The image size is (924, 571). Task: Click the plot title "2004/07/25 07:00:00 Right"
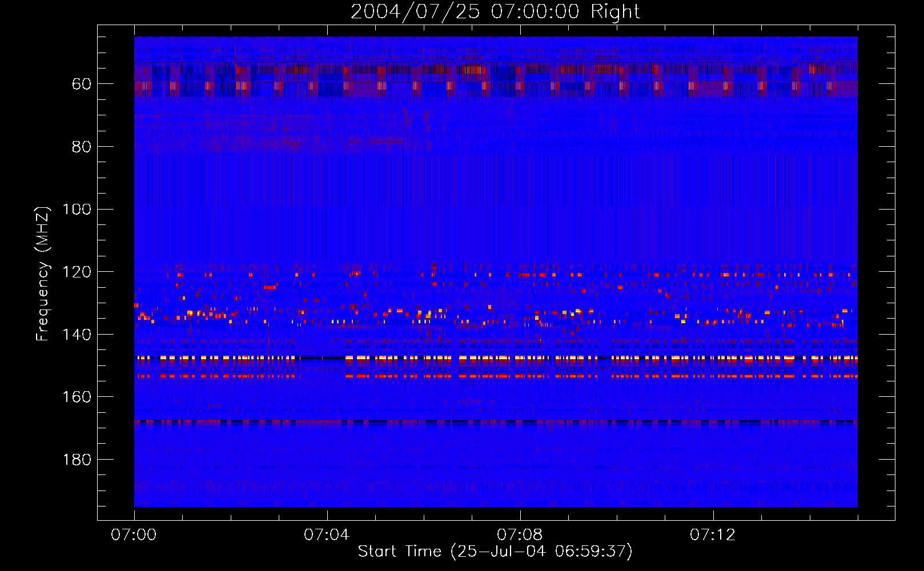coord(495,11)
